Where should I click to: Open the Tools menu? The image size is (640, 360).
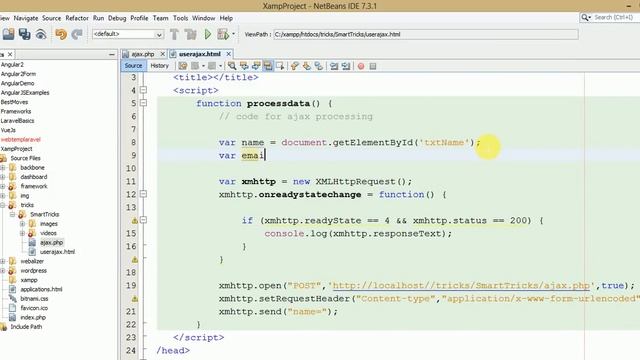(180, 18)
